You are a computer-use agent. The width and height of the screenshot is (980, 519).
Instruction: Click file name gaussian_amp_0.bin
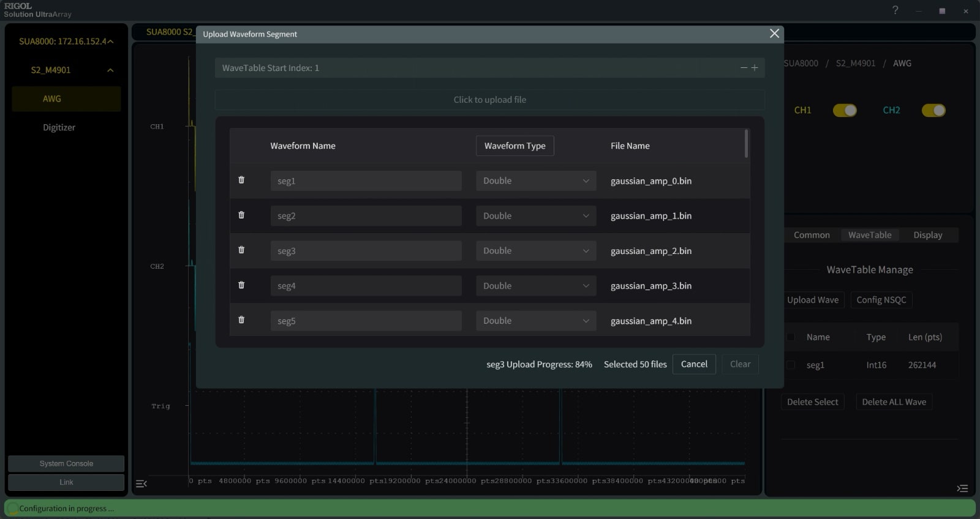point(651,181)
